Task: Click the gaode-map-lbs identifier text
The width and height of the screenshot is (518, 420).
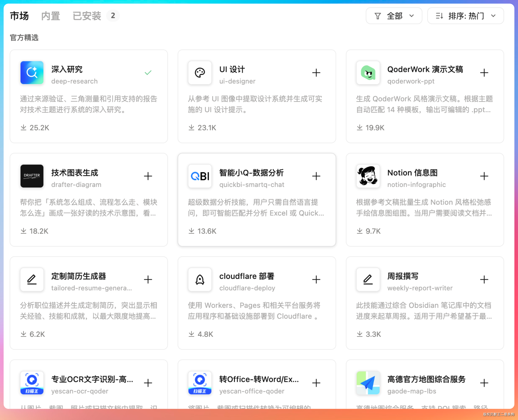Action: point(412,391)
